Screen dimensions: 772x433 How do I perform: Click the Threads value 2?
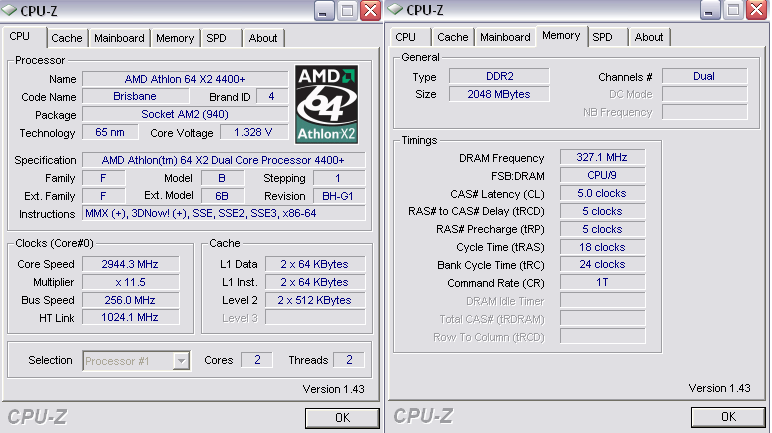click(x=349, y=360)
